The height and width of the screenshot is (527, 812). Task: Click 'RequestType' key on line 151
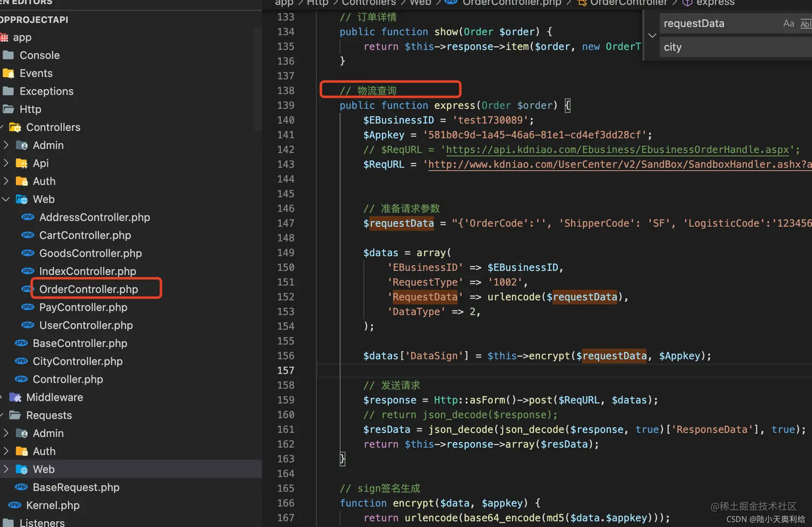pos(425,282)
